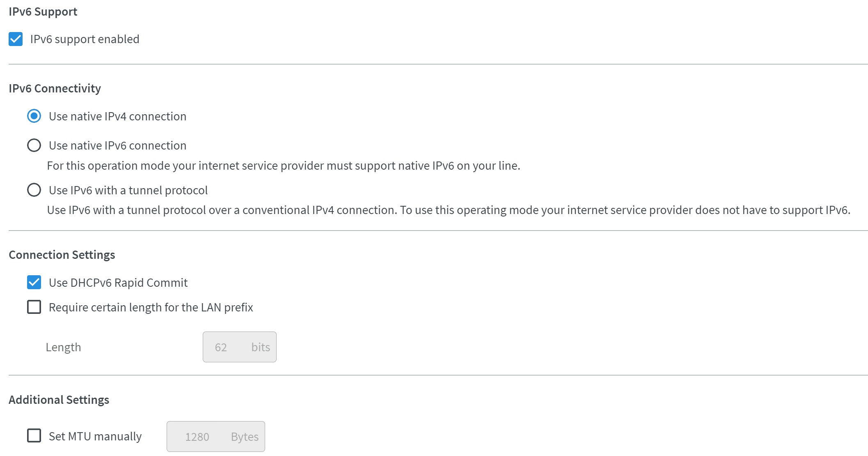Select the Use native IPv4 connection radio button

pos(34,116)
